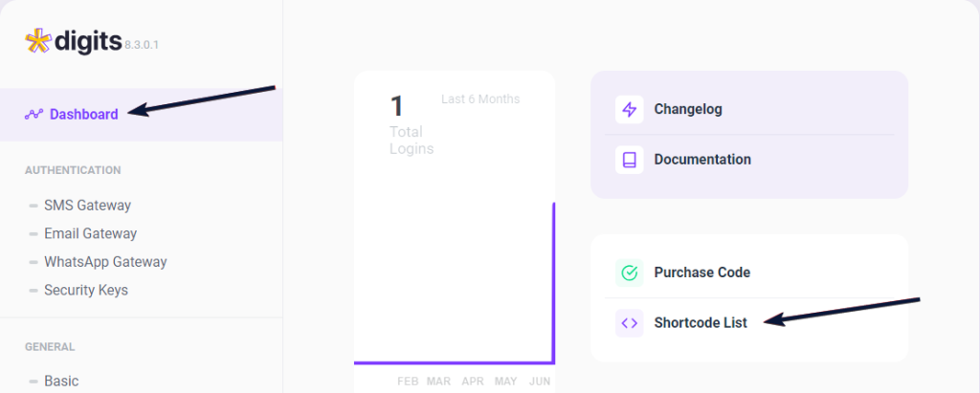Click the JUN label on chart axis
This screenshot has width=980, height=393.
pos(539,382)
